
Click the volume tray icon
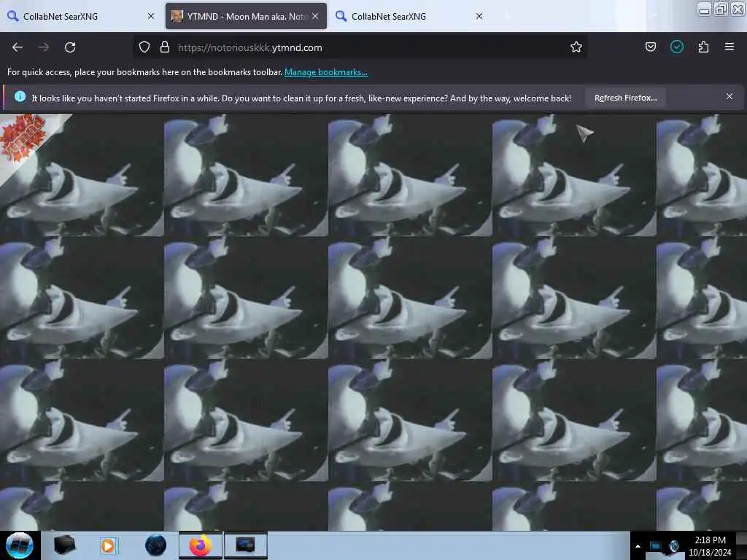click(x=673, y=546)
